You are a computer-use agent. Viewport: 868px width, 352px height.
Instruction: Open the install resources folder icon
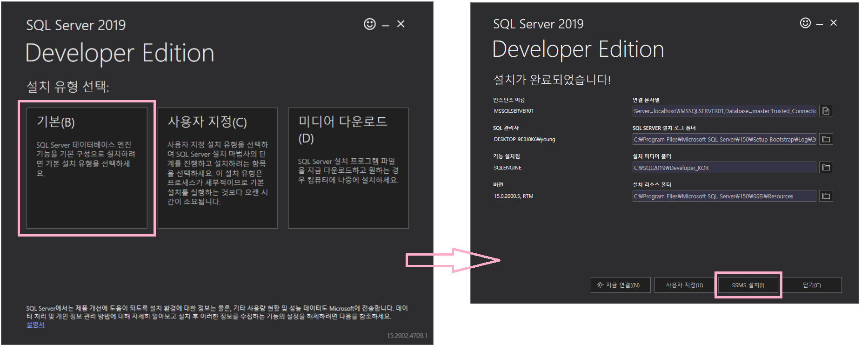click(826, 196)
